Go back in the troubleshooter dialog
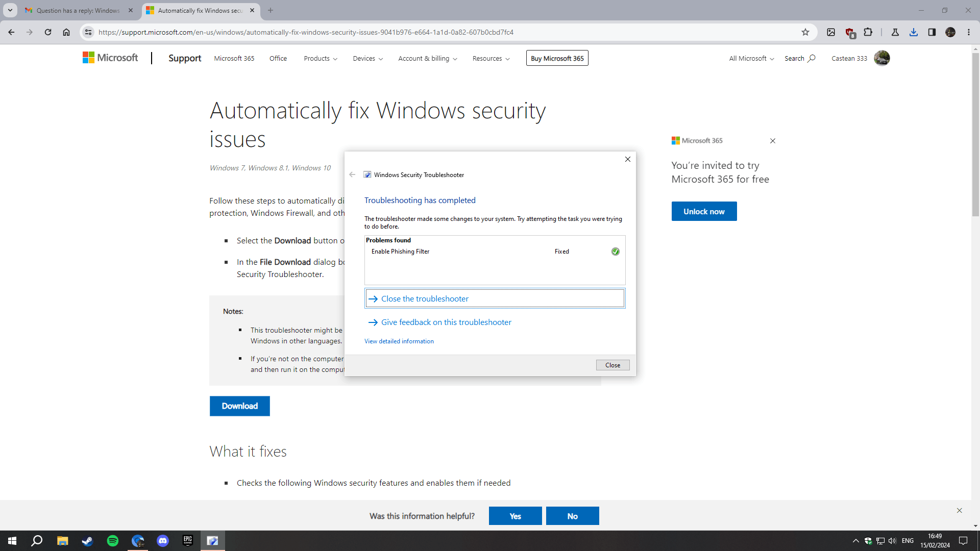 click(x=352, y=174)
